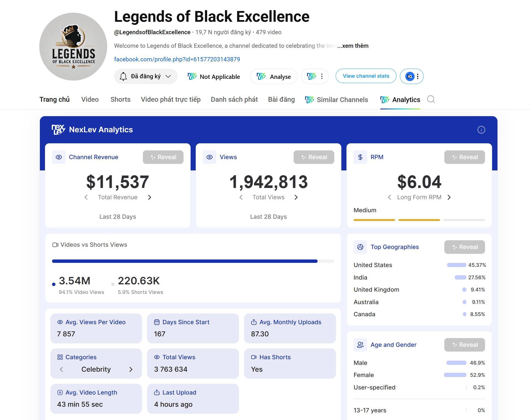Screen dimensions: 530x420
Task: Toggle the eye icon next to Views
Action: (x=210, y=157)
